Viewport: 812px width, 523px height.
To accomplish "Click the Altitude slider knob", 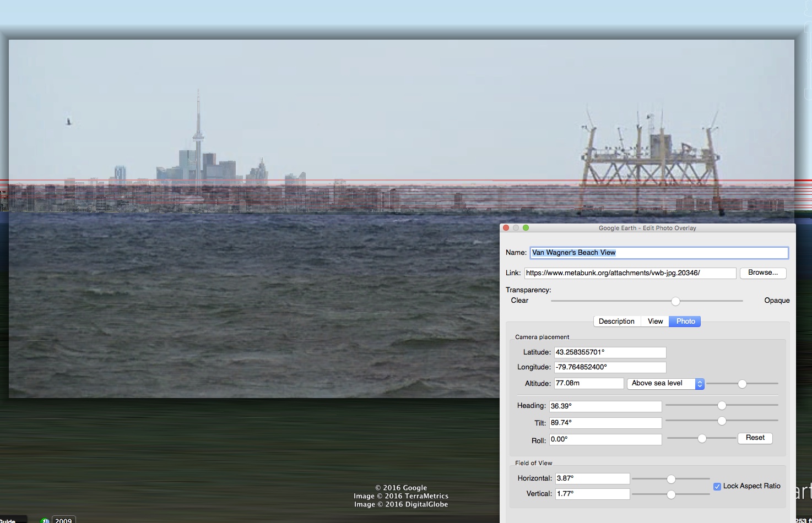I will coord(742,384).
